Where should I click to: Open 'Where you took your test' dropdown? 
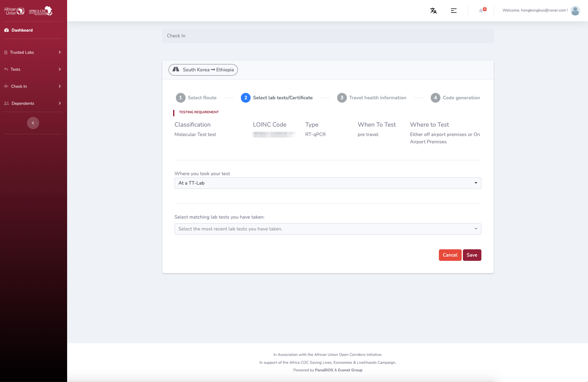(x=328, y=183)
